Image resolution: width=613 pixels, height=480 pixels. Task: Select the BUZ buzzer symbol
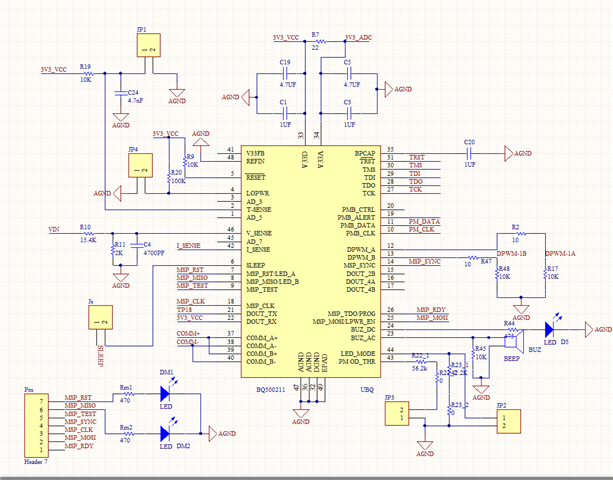514,342
